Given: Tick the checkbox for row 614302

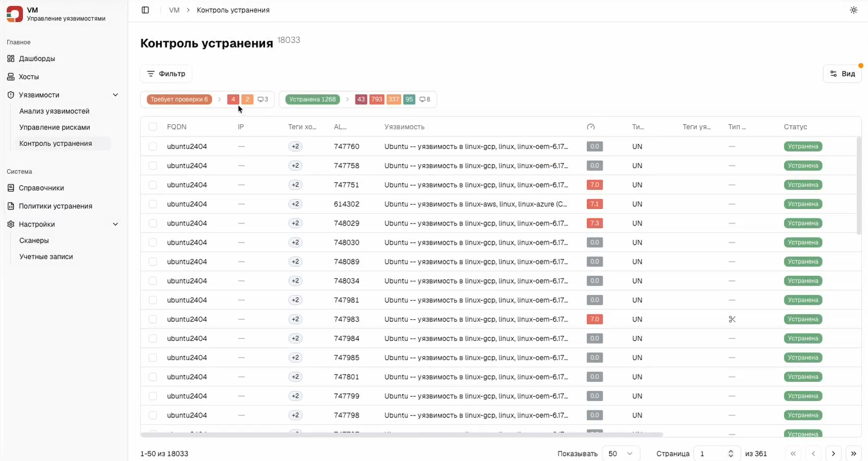Looking at the screenshot, I should coord(153,204).
